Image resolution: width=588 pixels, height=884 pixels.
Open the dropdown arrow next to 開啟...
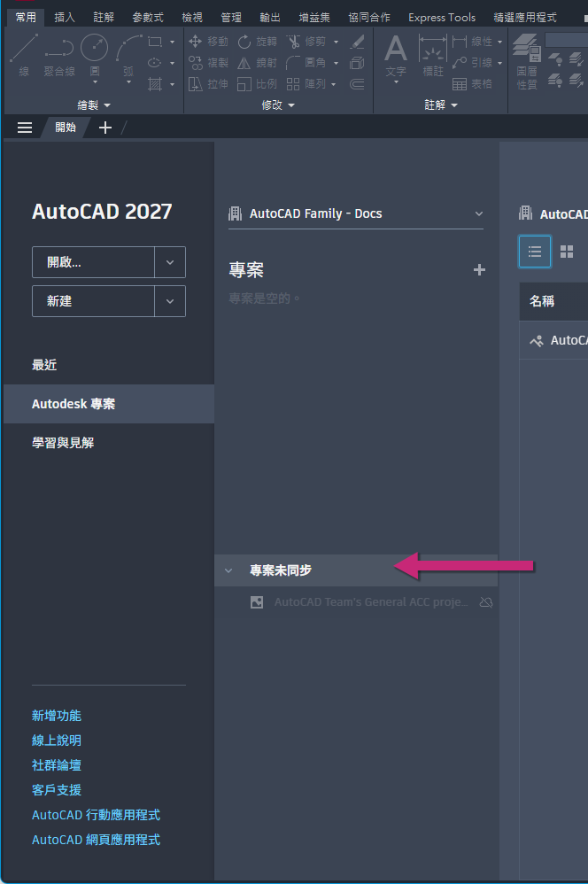[170, 262]
